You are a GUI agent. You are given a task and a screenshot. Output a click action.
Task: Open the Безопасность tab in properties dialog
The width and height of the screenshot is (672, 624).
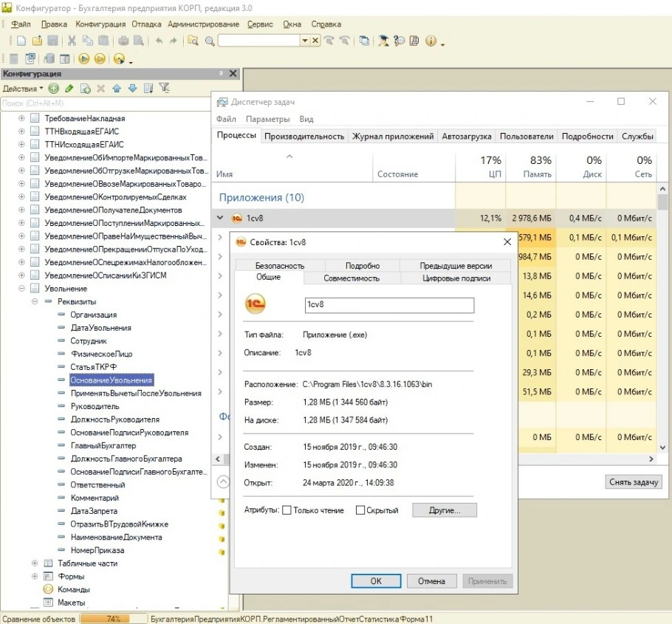click(x=280, y=266)
